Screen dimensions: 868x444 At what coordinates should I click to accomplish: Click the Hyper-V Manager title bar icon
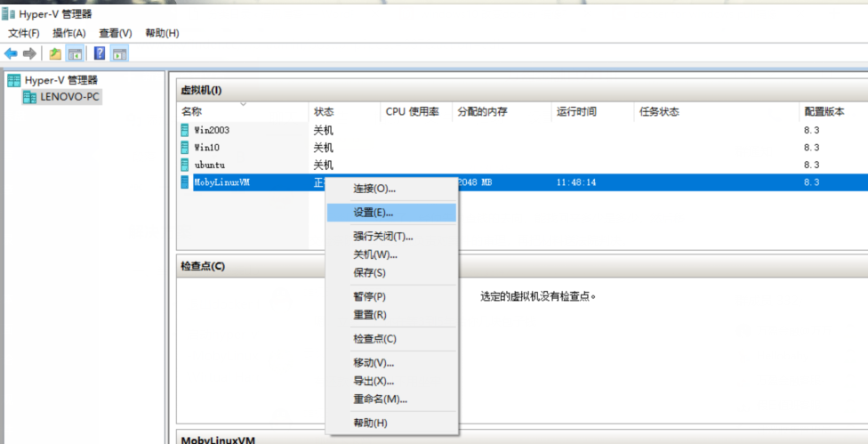pyautogui.click(x=8, y=14)
